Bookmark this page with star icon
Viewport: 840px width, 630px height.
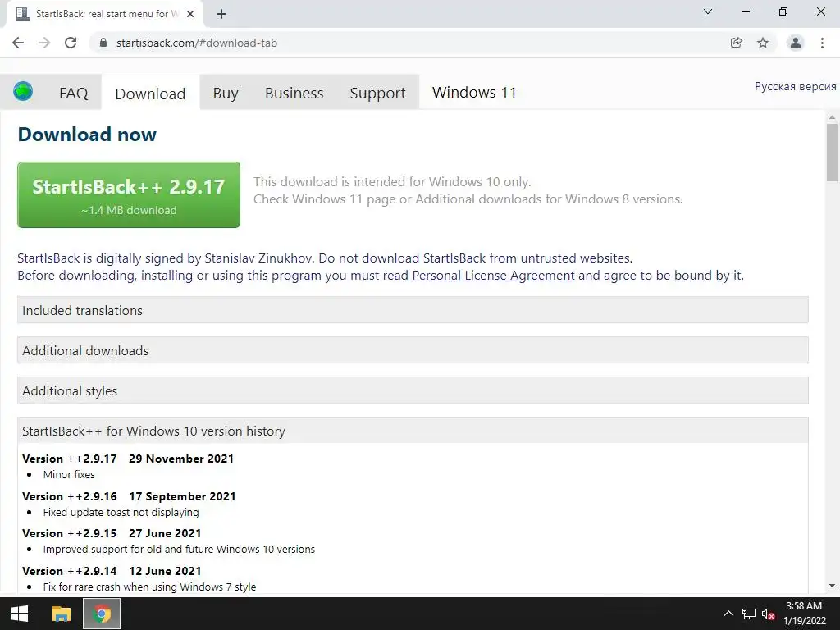pos(763,43)
